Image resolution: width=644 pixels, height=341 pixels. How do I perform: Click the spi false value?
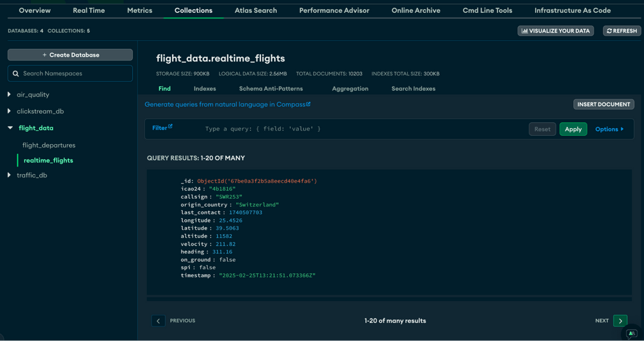point(207,268)
